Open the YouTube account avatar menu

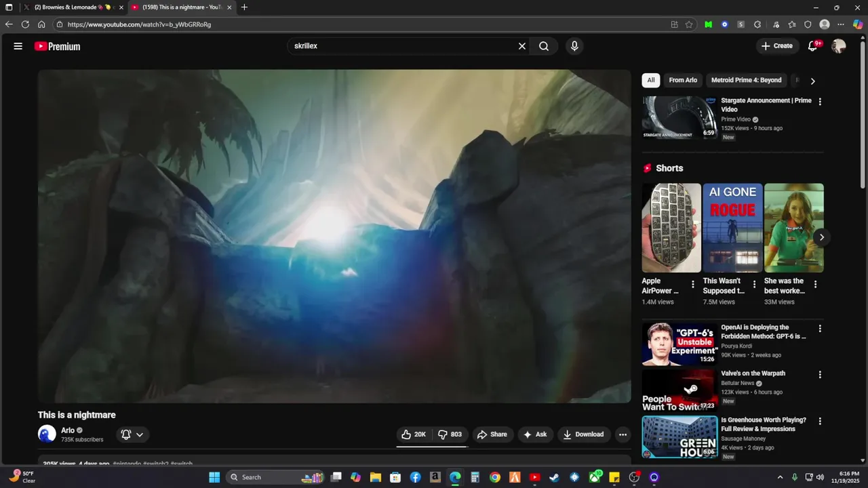pos(839,46)
